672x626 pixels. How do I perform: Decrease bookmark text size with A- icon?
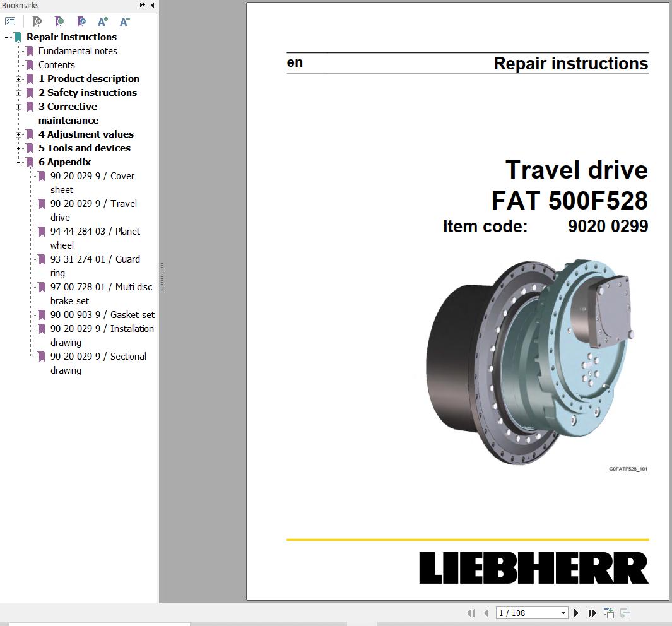coord(125,21)
